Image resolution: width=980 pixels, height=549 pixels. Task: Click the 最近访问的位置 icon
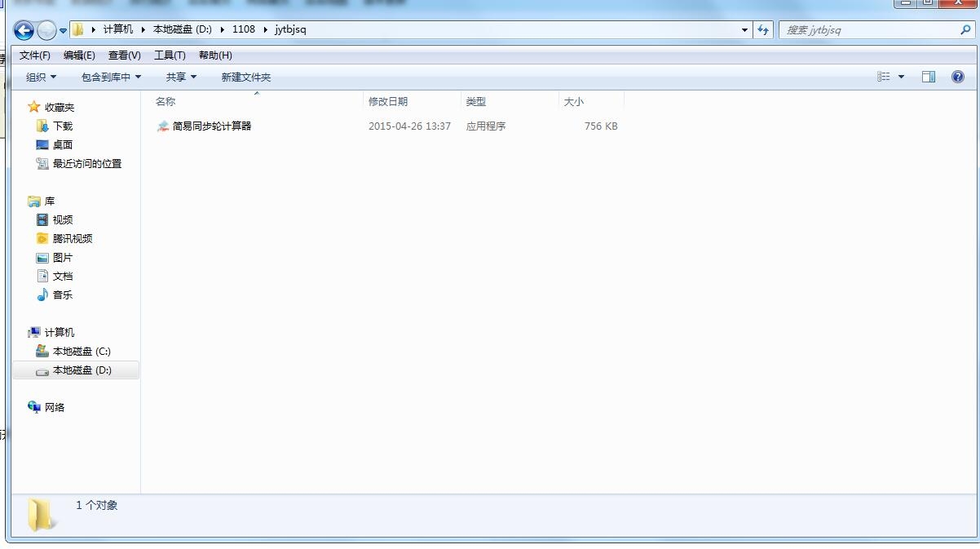point(42,163)
